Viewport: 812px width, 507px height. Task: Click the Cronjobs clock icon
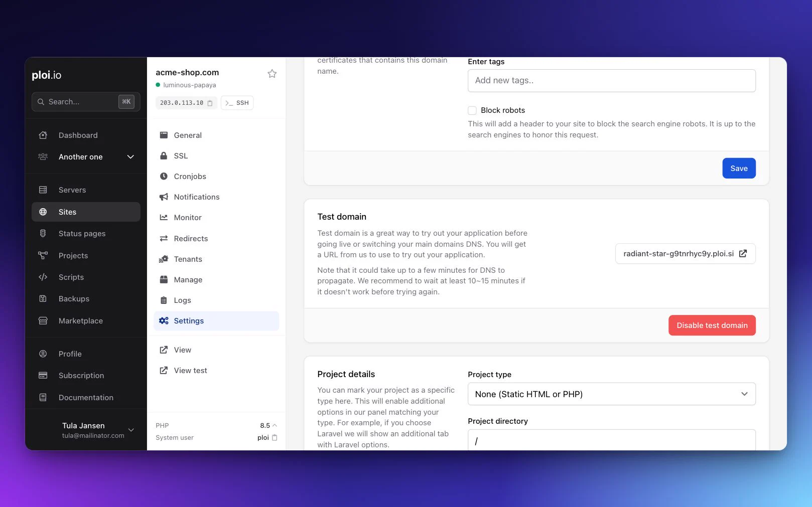coord(164,177)
